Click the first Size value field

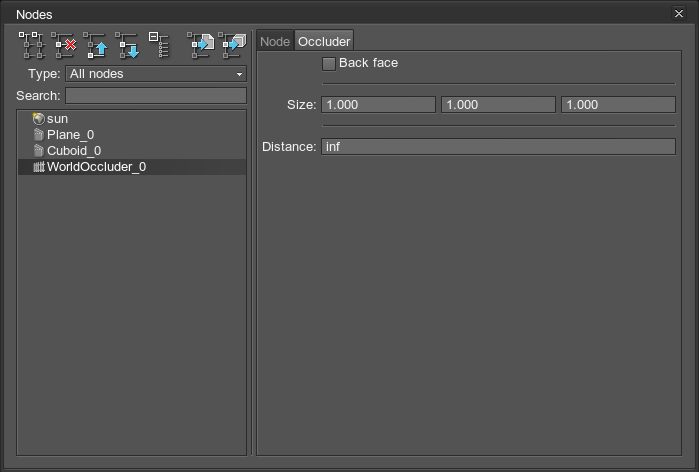[378, 105]
